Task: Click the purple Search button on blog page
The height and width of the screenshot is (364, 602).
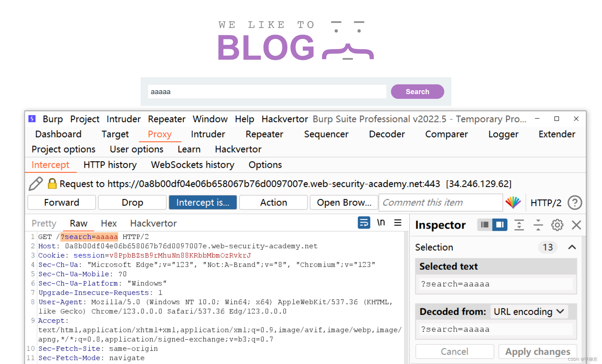Action: (417, 92)
